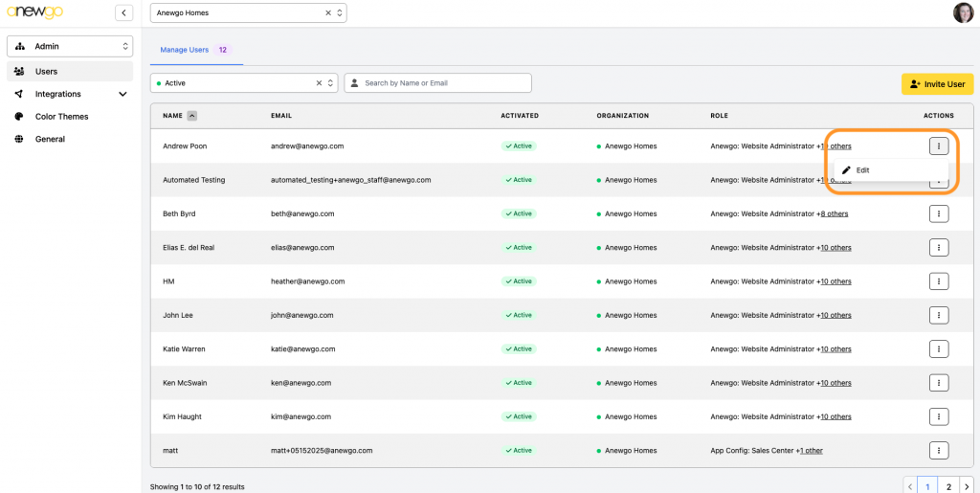Go to page 2
This screenshot has height=493, width=980.
pos(948,486)
